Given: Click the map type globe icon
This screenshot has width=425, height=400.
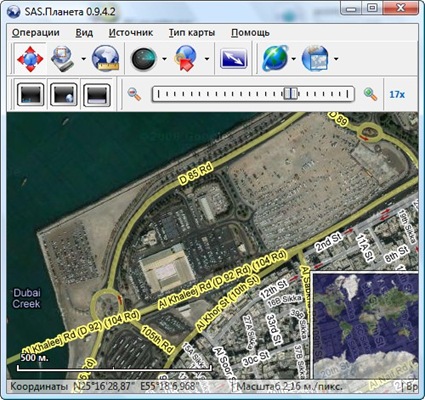Looking at the screenshot, I should [315, 59].
